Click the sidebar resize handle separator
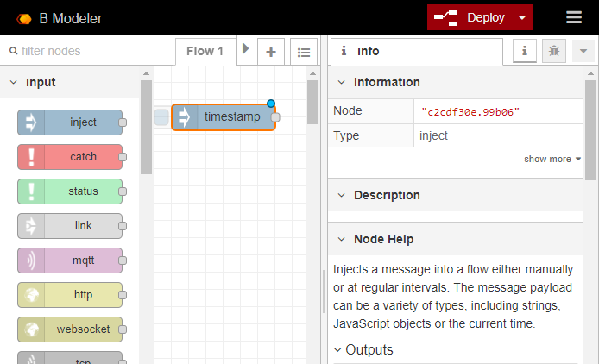599x364 pixels. (x=325, y=292)
